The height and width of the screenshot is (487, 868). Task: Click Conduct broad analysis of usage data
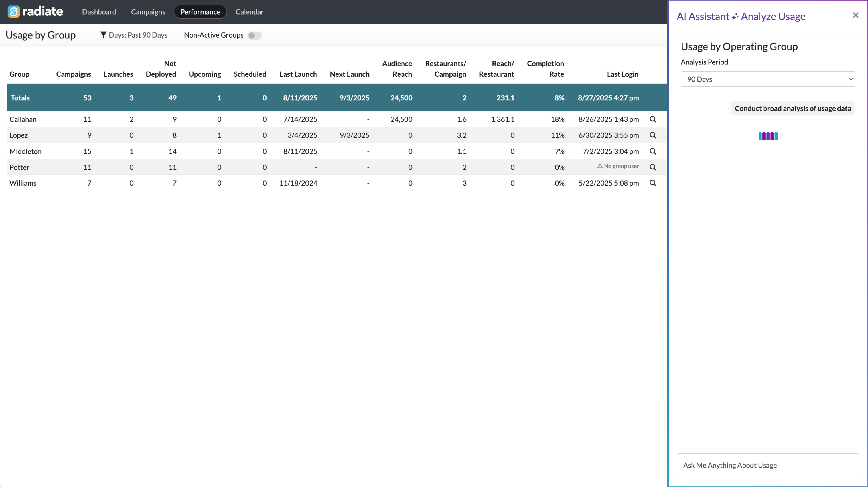(x=792, y=109)
